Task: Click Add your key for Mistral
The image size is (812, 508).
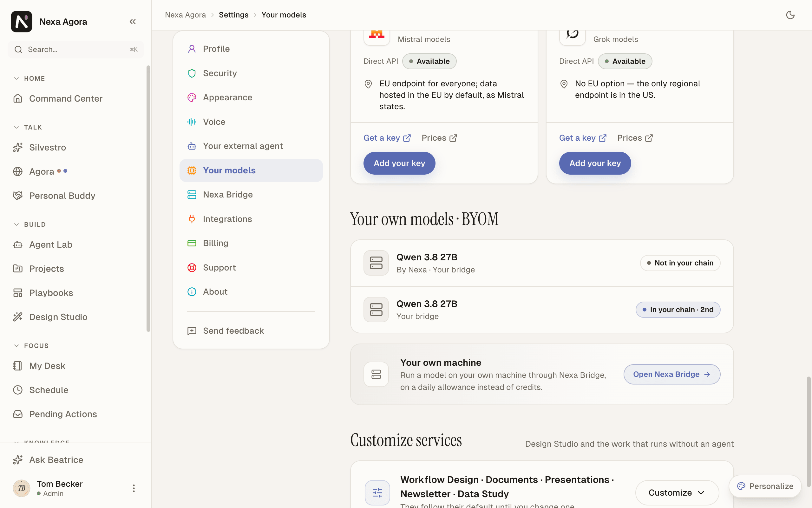Action: tap(399, 163)
